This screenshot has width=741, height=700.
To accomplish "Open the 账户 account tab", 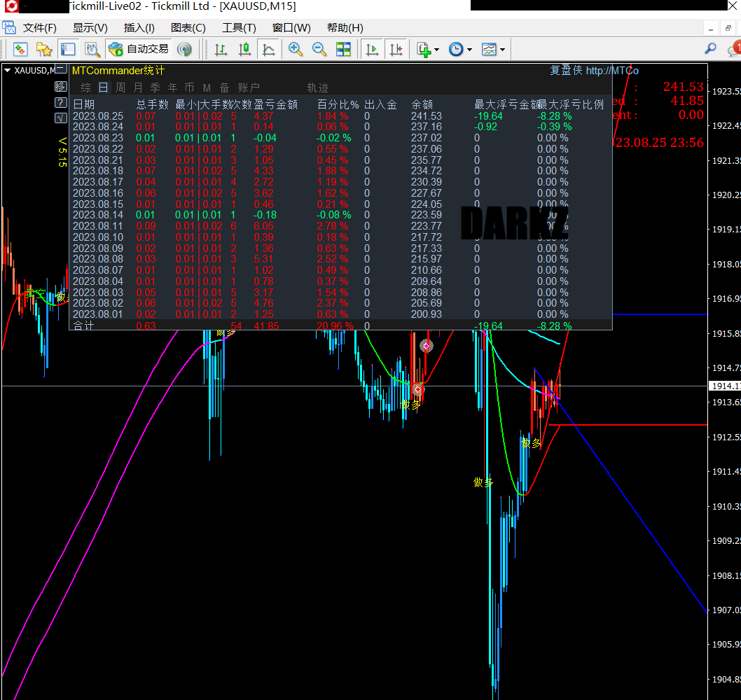I will (249, 87).
